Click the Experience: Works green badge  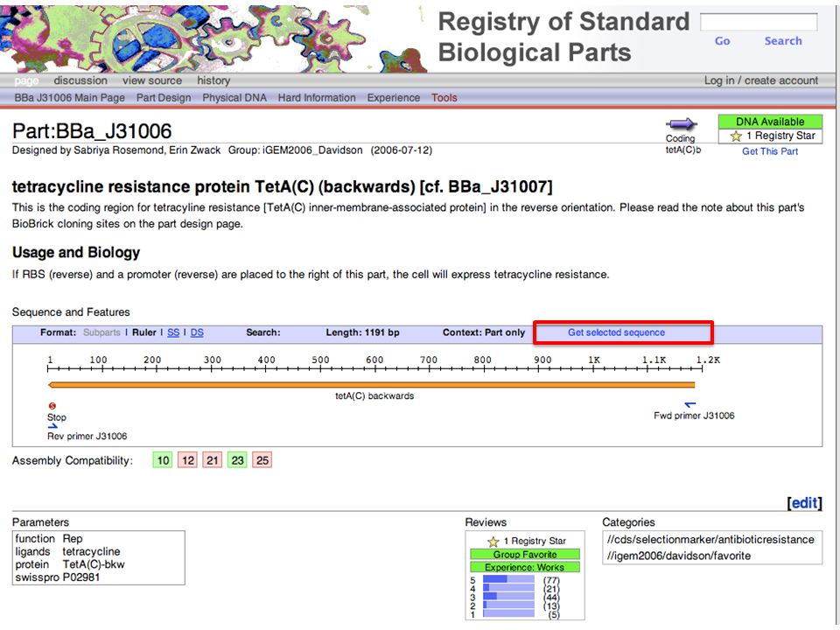pos(525,567)
